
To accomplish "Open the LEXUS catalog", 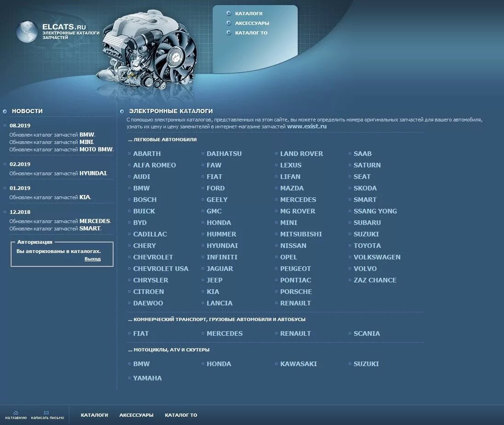I will click(x=291, y=165).
